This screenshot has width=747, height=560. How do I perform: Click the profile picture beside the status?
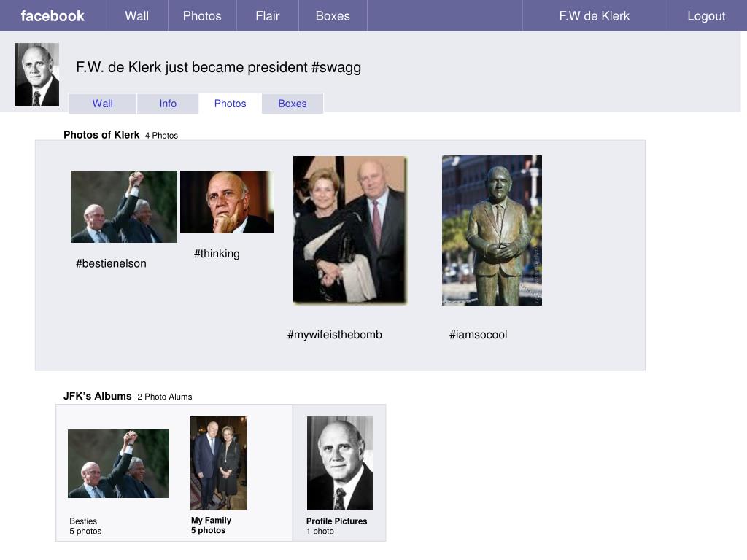pyautogui.click(x=36, y=75)
